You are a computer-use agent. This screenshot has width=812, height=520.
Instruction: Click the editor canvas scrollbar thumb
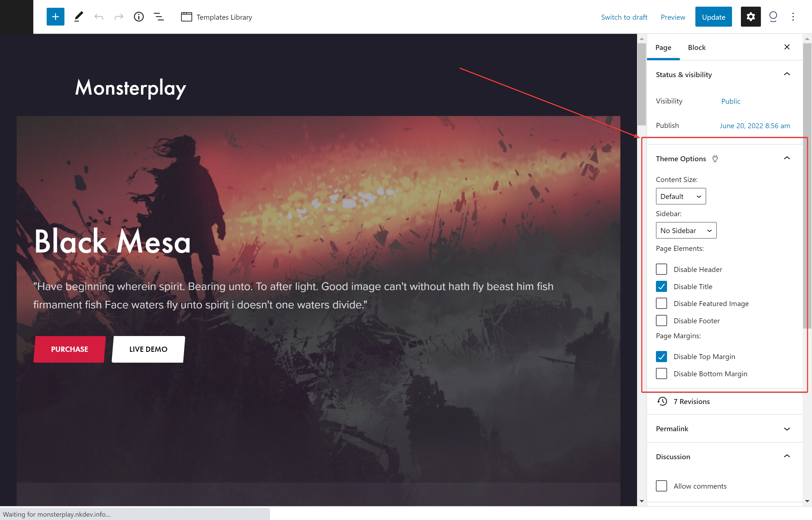tap(641, 84)
